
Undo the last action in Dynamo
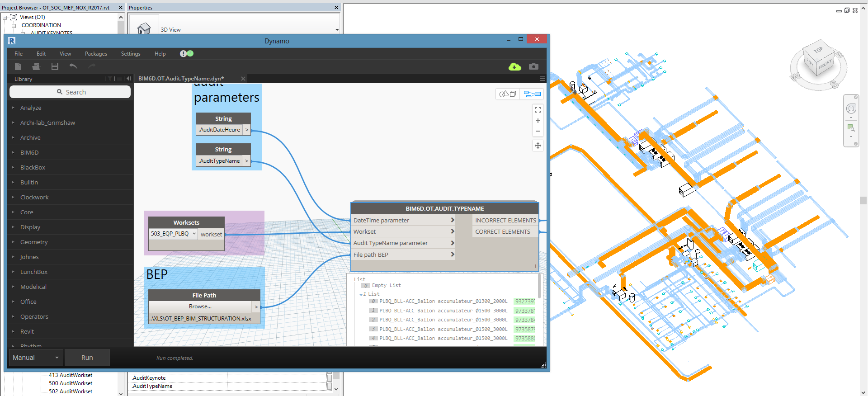pyautogui.click(x=73, y=66)
